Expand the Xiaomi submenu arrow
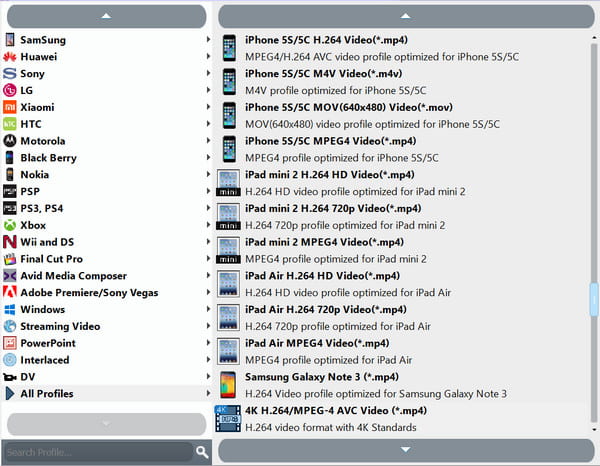 click(x=208, y=107)
